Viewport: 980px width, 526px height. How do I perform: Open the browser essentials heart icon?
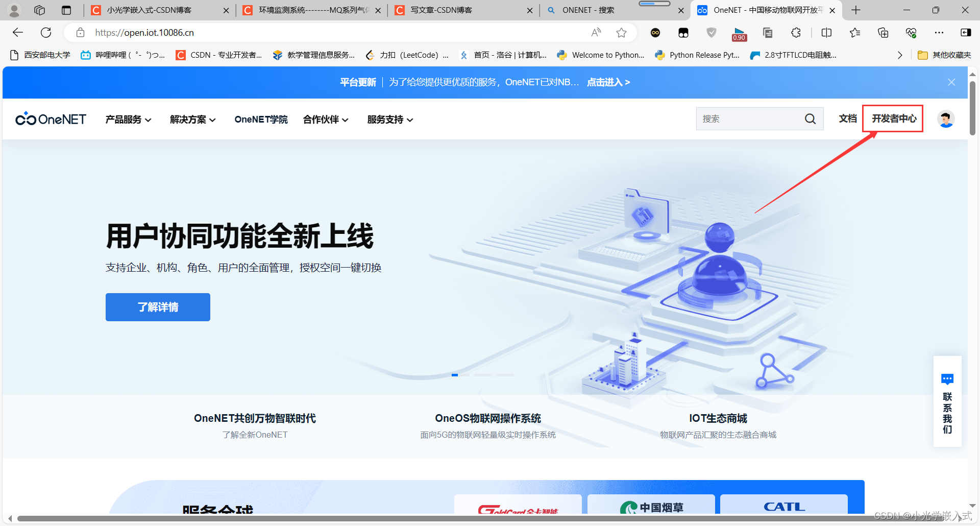(911, 33)
